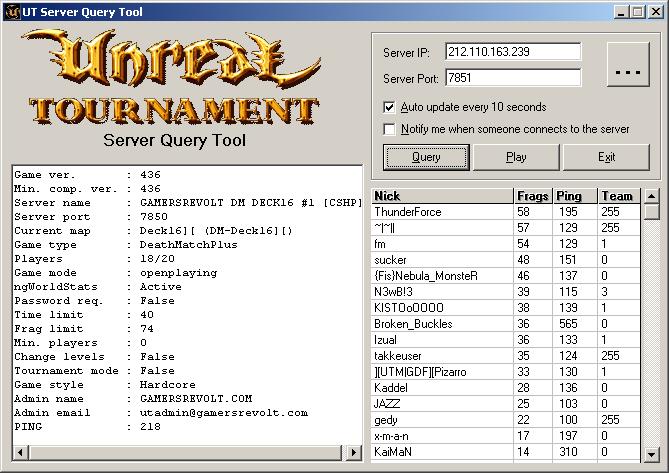Image resolution: width=669 pixels, height=473 pixels.
Task: Select player Izual row
Action: point(506,340)
